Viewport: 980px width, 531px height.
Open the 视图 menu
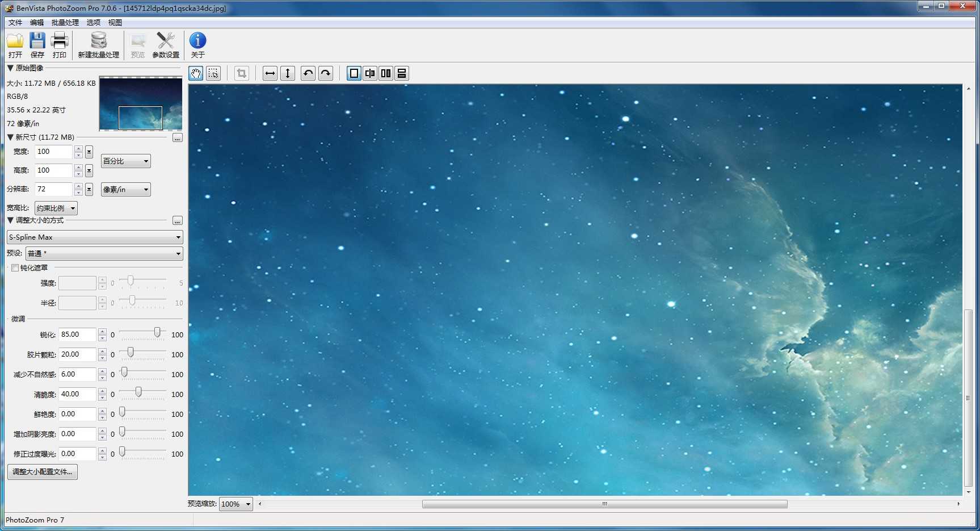pos(115,23)
